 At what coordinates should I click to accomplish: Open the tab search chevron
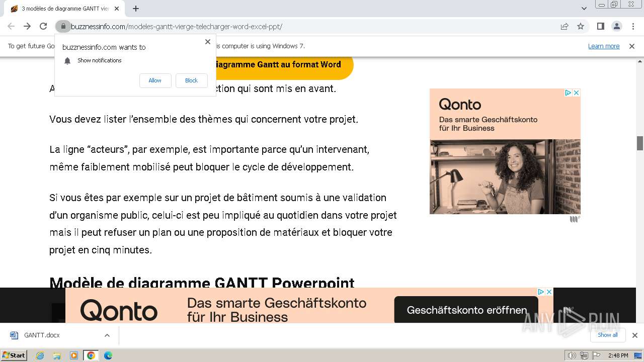584,9
